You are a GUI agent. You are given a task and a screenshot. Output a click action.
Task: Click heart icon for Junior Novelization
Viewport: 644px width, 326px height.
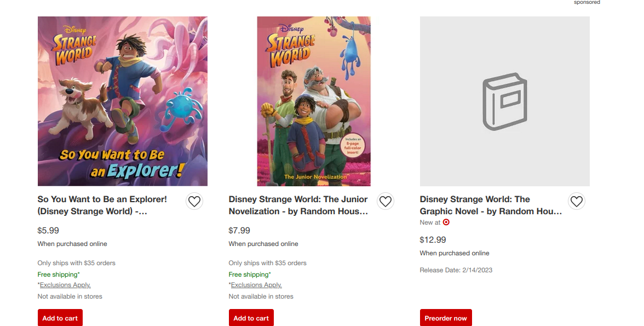click(385, 202)
